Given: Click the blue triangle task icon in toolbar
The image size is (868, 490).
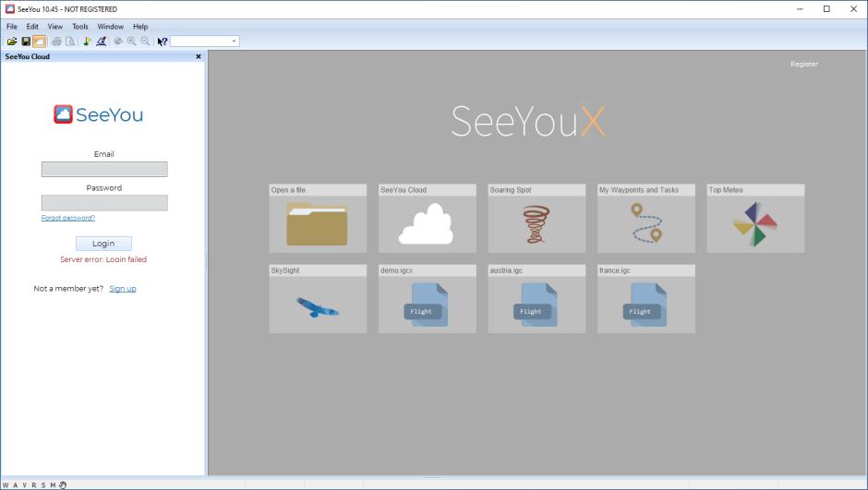Looking at the screenshot, I should (x=102, y=42).
